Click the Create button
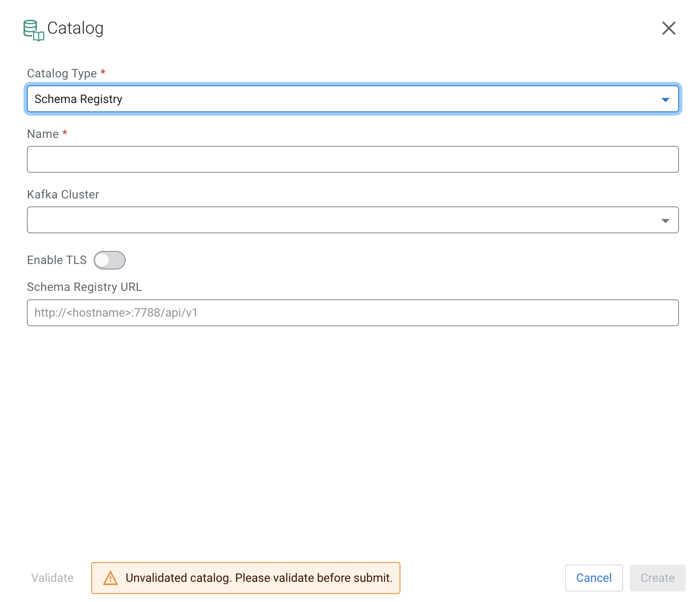700x602 pixels. tap(657, 578)
